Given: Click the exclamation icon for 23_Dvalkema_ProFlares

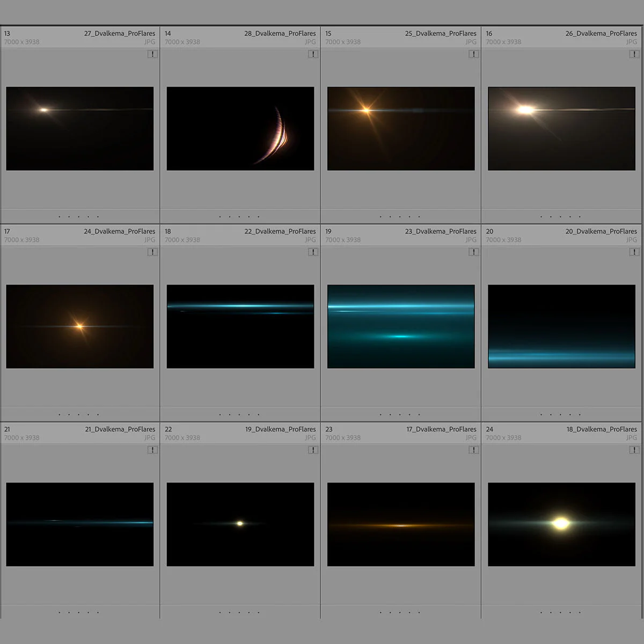Looking at the screenshot, I should [x=473, y=252].
